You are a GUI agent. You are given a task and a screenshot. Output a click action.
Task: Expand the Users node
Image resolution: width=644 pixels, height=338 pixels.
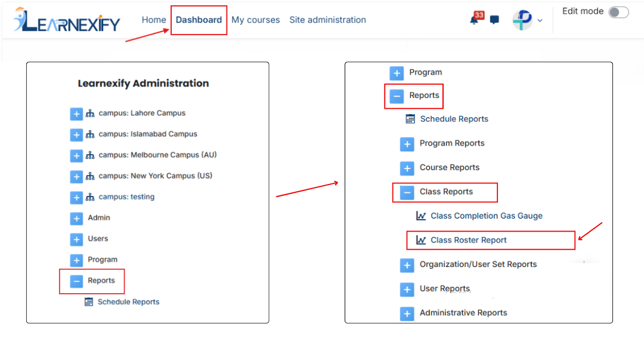click(x=76, y=239)
